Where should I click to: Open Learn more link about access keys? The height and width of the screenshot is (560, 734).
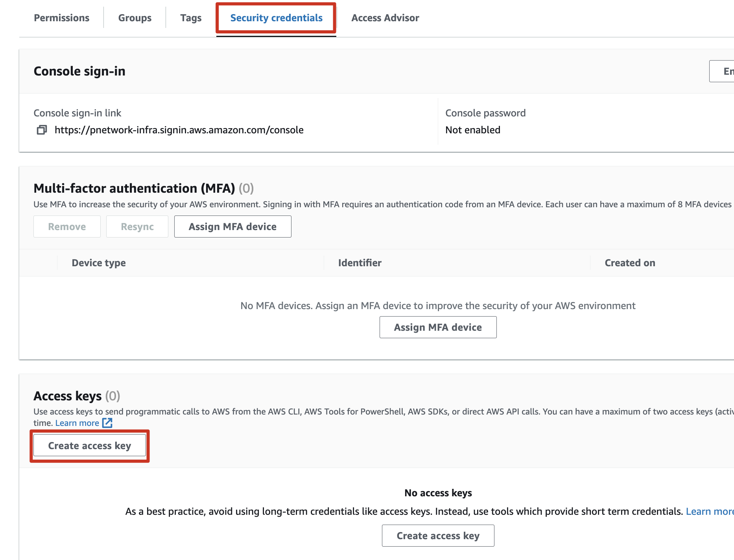[x=77, y=423]
